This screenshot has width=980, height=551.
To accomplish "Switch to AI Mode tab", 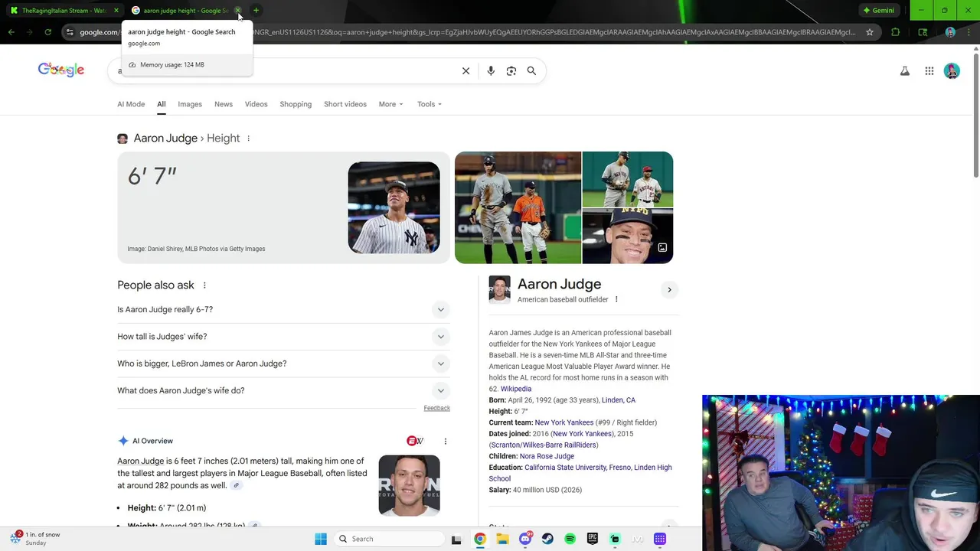I will (x=131, y=104).
